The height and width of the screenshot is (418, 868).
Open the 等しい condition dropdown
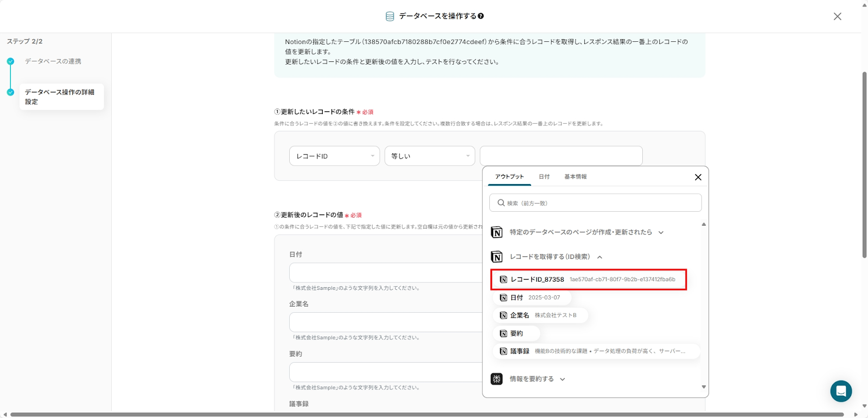(430, 156)
